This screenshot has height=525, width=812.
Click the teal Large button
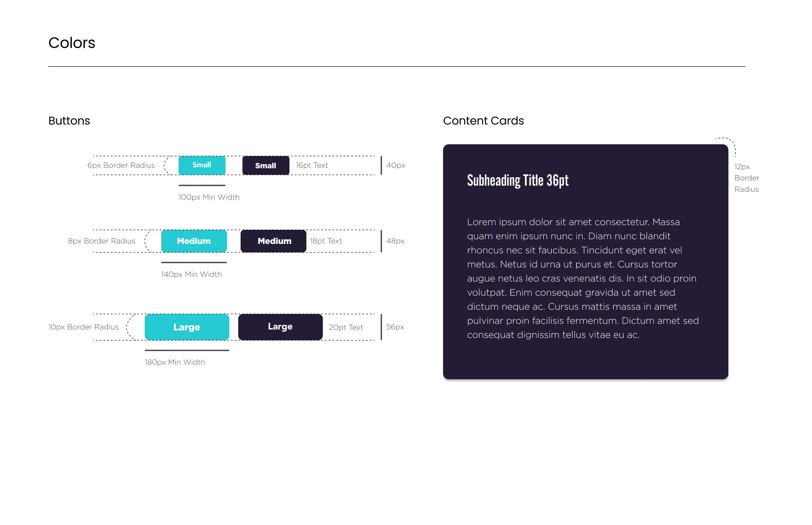187,327
